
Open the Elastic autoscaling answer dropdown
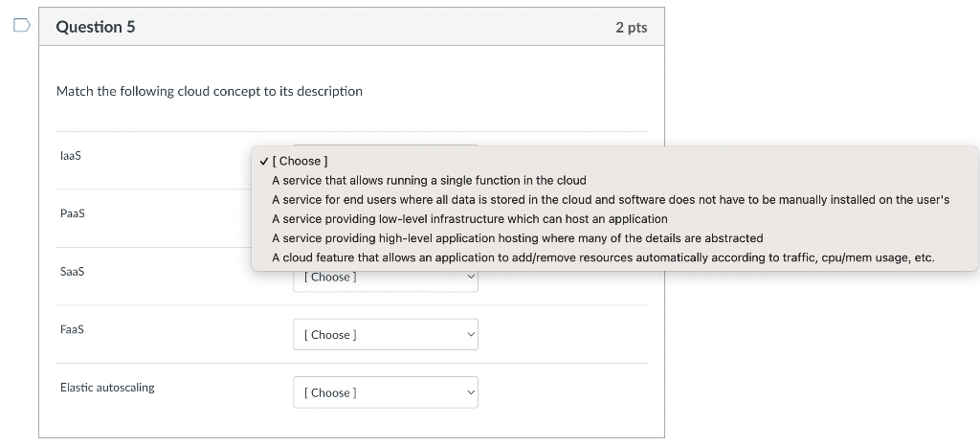(386, 392)
